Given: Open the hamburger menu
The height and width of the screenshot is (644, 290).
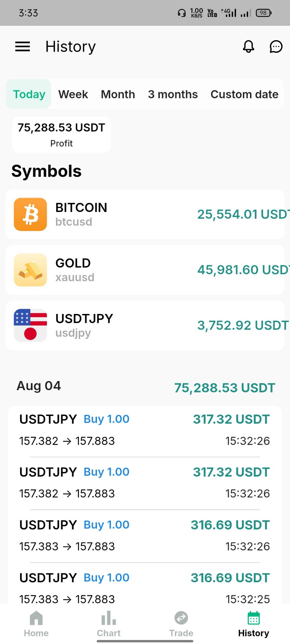Looking at the screenshot, I should click(22, 47).
